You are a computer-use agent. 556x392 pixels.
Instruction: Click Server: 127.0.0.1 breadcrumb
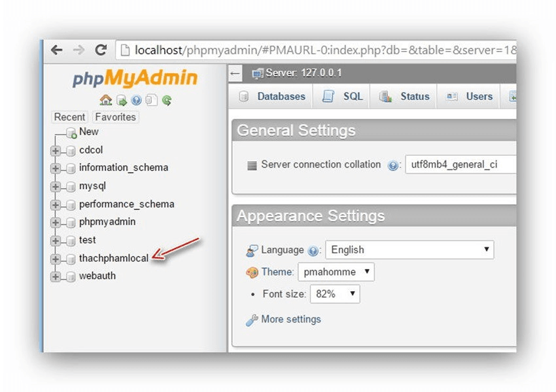click(x=304, y=73)
